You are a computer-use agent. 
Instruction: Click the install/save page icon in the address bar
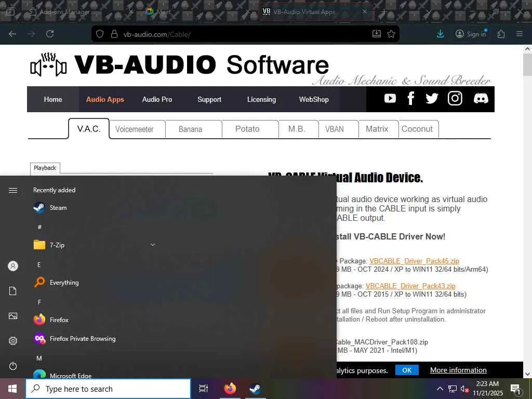(377, 34)
